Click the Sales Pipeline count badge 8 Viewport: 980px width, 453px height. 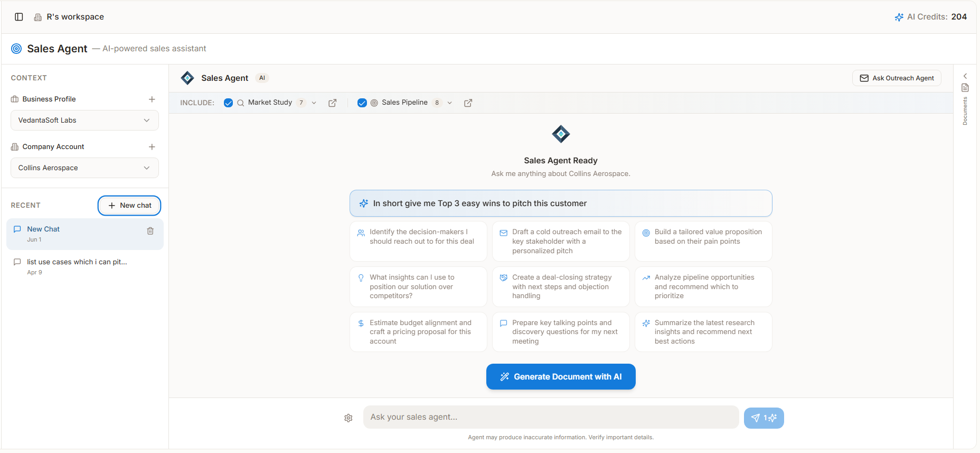tap(437, 103)
